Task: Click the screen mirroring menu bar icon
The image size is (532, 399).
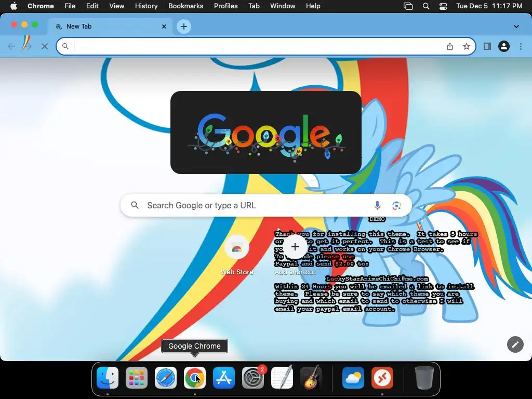Action: coord(408,6)
